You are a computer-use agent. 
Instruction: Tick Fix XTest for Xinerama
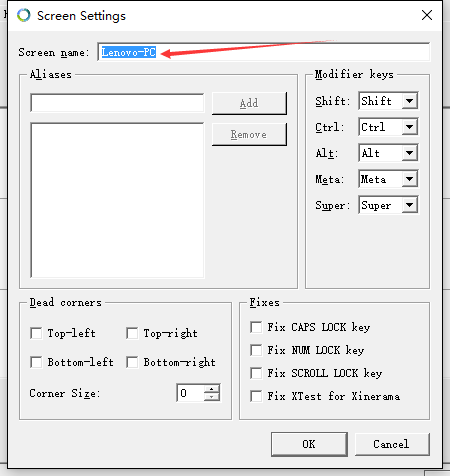tap(256, 396)
